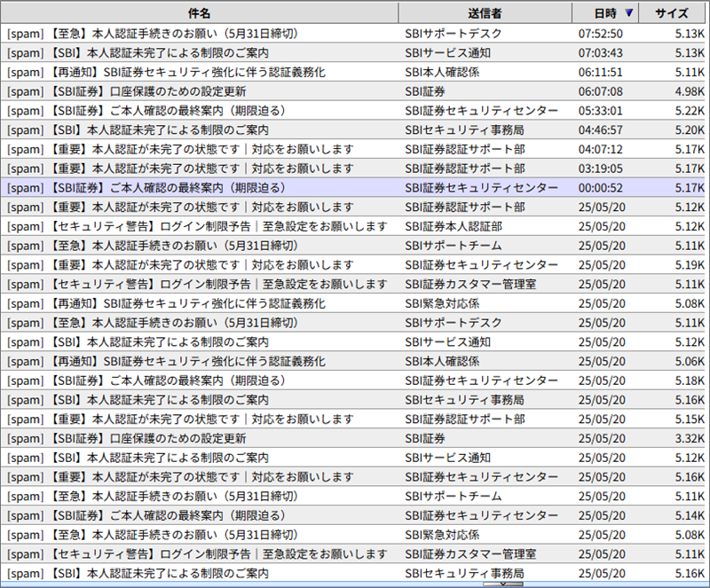Open the 口座保護のための設定更新 subject received at 06:07:08
Image resolution: width=710 pixels, height=588 pixels.
click(126, 91)
